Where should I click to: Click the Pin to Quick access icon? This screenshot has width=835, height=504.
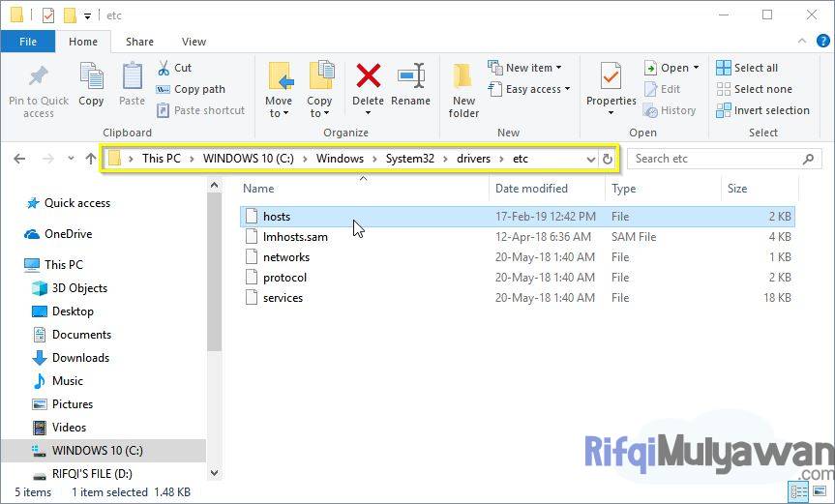38,77
